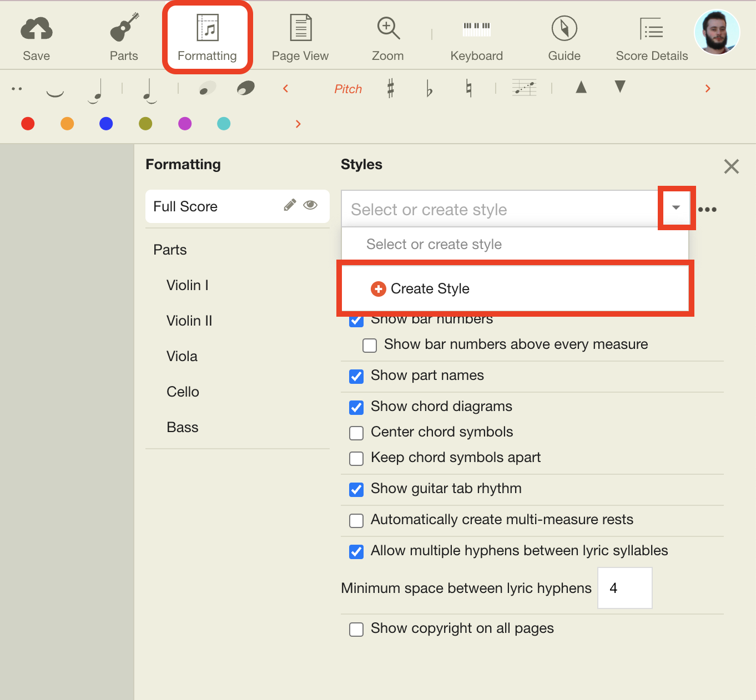Image resolution: width=756 pixels, height=700 pixels.
Task: Choose the red color dot
Action: pyautogui.click(x=28, y=124)
